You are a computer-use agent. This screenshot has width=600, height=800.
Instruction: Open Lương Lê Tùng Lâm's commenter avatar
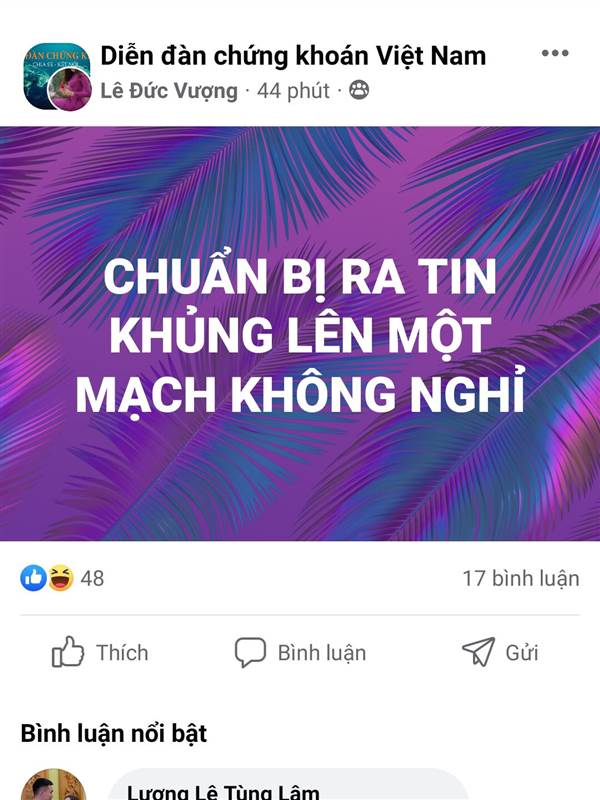[x=53, y=785]
